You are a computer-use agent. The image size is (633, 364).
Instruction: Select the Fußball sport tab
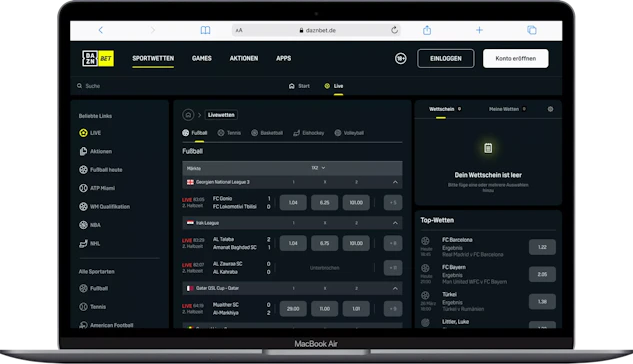pyautogui.click(x=195, y=133)
